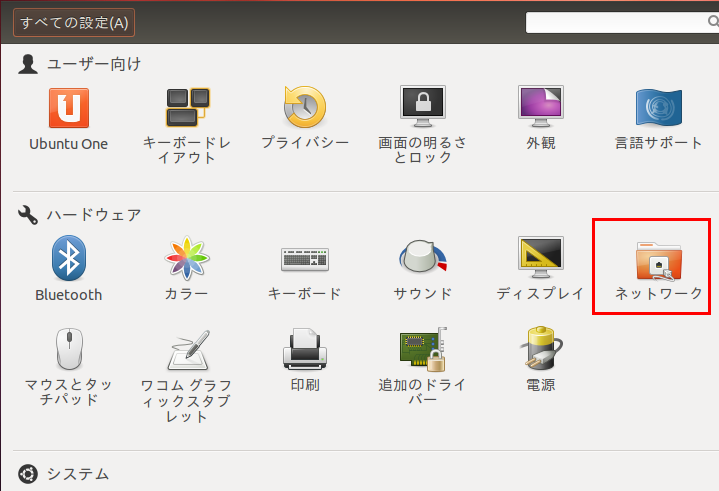
Task: Click the settings search field
Action: pos(622,22)
